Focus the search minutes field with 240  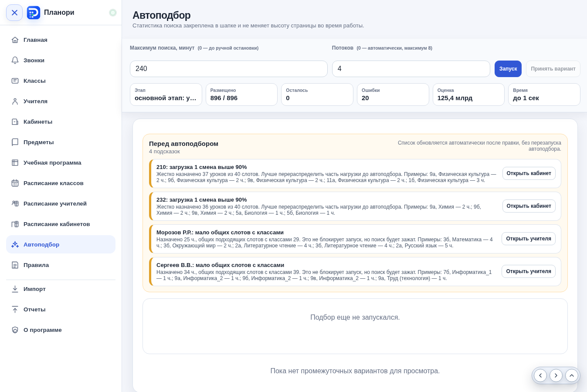pos(229,69)
